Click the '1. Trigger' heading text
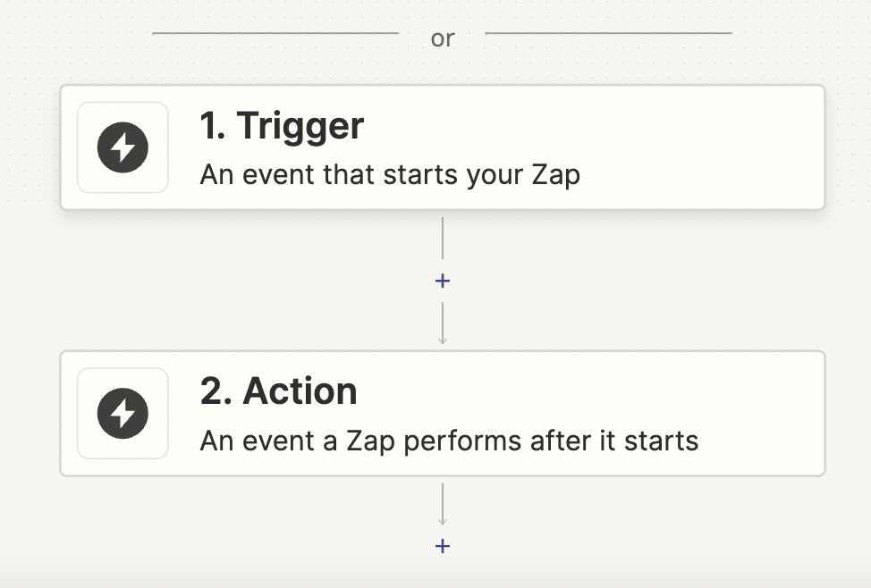Image resolution: width=871 pixels, height=588 pixels. click(x=280, y=126)
